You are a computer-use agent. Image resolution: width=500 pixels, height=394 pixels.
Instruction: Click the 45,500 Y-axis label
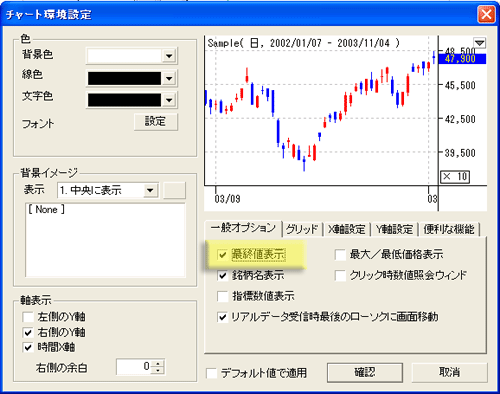460,85
